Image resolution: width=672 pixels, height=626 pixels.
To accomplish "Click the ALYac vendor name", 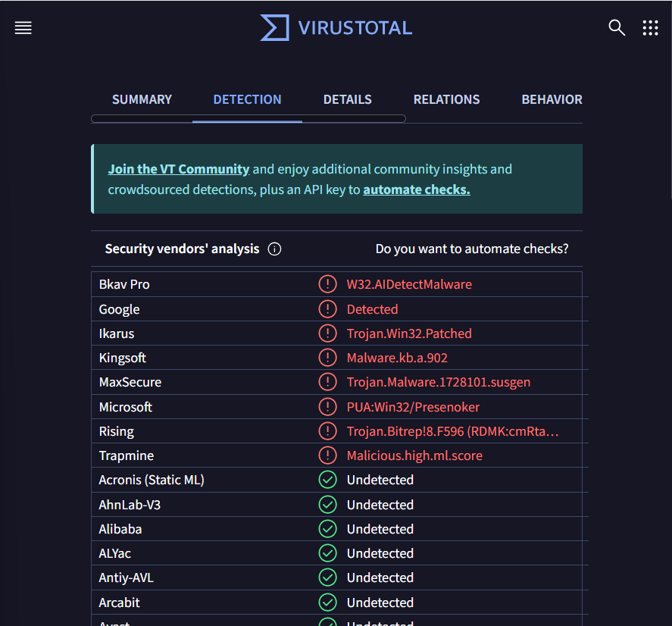I will click(115, 553).
